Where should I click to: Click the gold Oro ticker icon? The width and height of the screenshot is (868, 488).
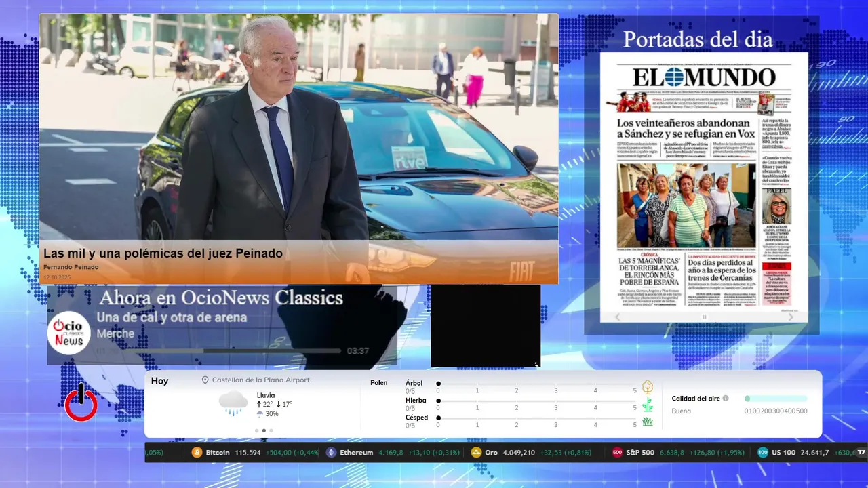tap(477, 453)
